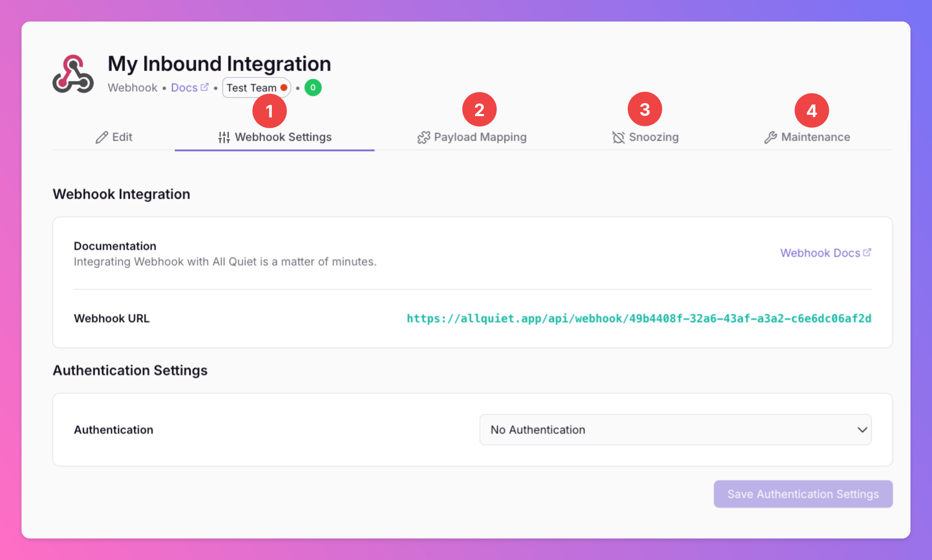The width and height of the screenshot is (932, 560).
Task: Click the Maintenance wrench icon
Action: pyautogui.click(x=770, y=138)
